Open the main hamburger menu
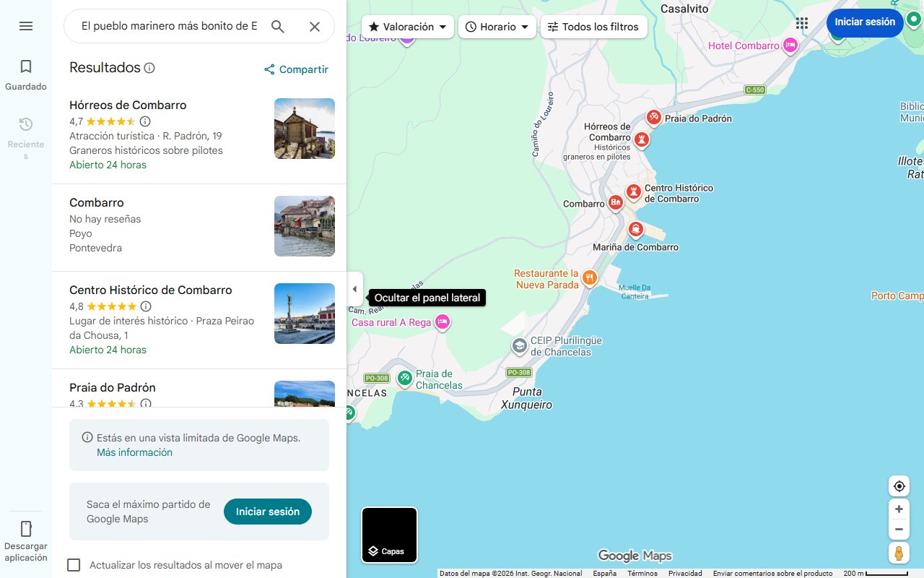 (x=26, y=25)
